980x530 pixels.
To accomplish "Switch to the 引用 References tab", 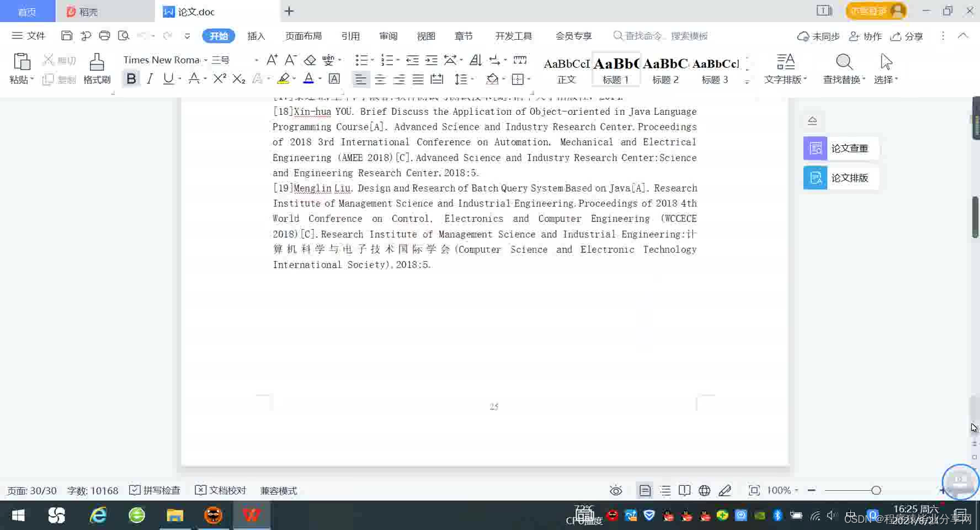I will pyautogui.click(x=350, y=36).
